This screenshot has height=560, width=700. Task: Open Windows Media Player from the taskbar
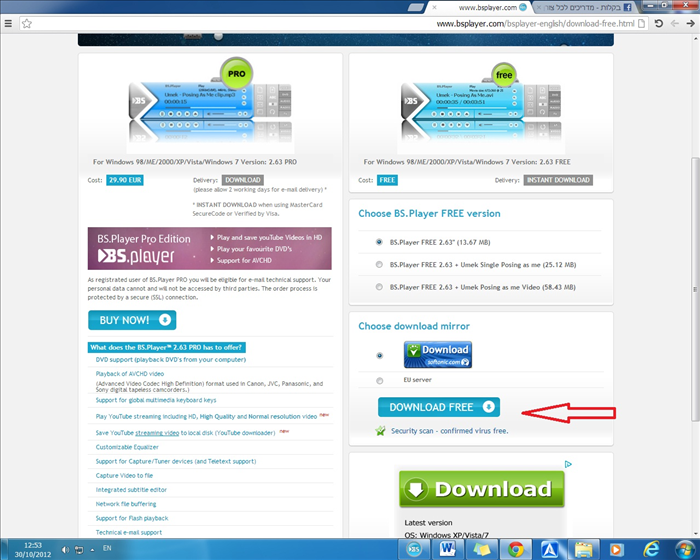(x=617, y=549)
